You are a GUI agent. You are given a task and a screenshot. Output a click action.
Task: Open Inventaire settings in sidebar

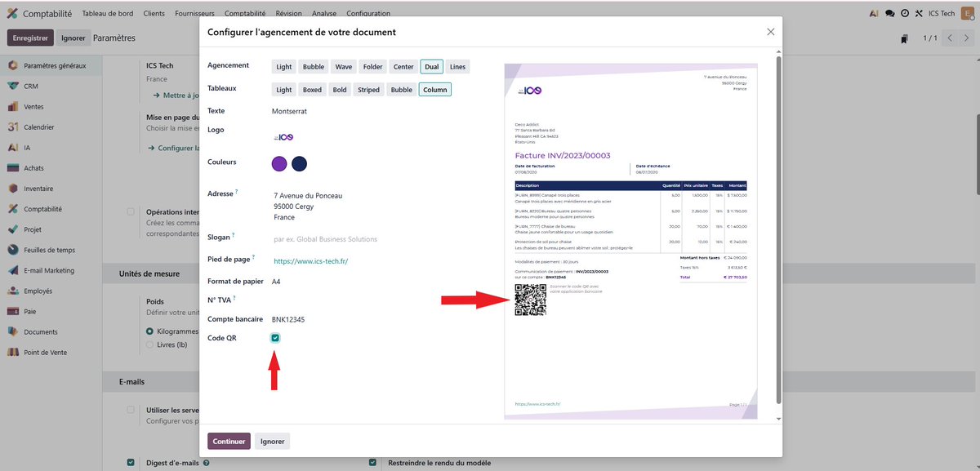tap(51, 189)
